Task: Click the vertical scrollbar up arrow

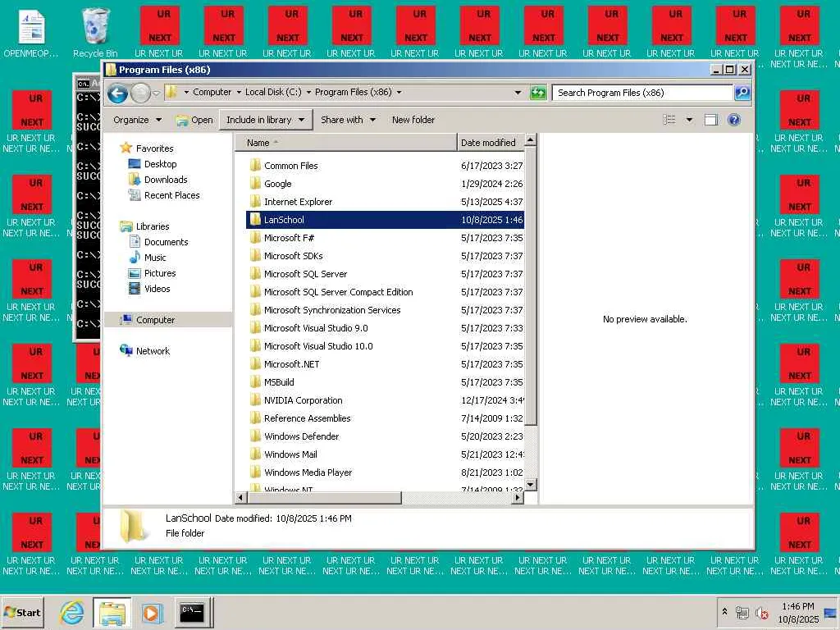Action: pos(531,140)
